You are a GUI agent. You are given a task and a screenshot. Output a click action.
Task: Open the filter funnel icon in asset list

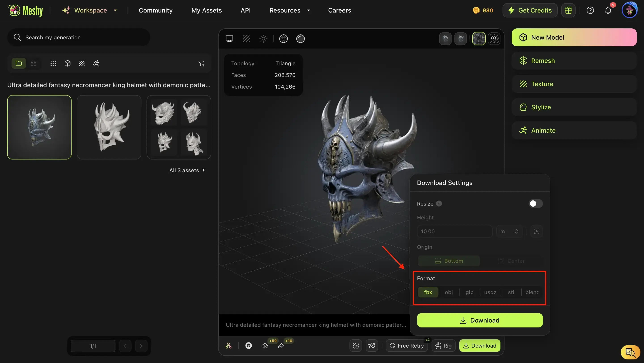tap(201, 63)
